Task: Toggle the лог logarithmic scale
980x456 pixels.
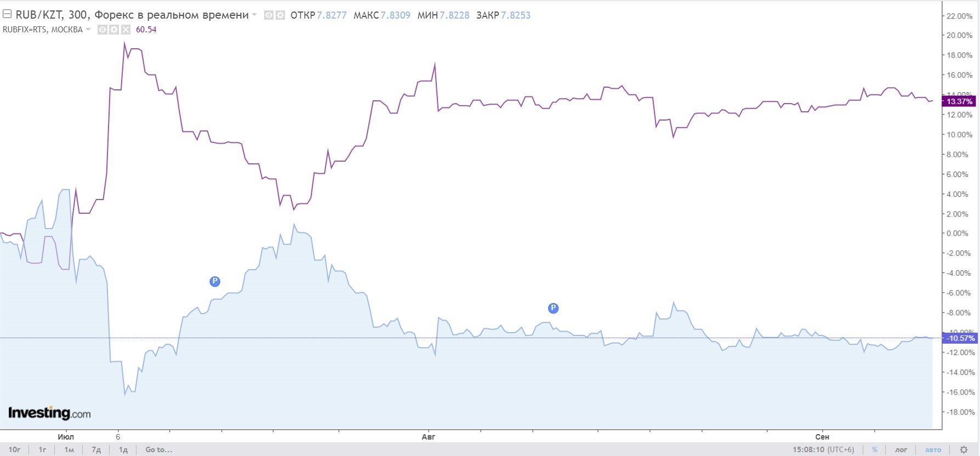Action: point(901,449)
